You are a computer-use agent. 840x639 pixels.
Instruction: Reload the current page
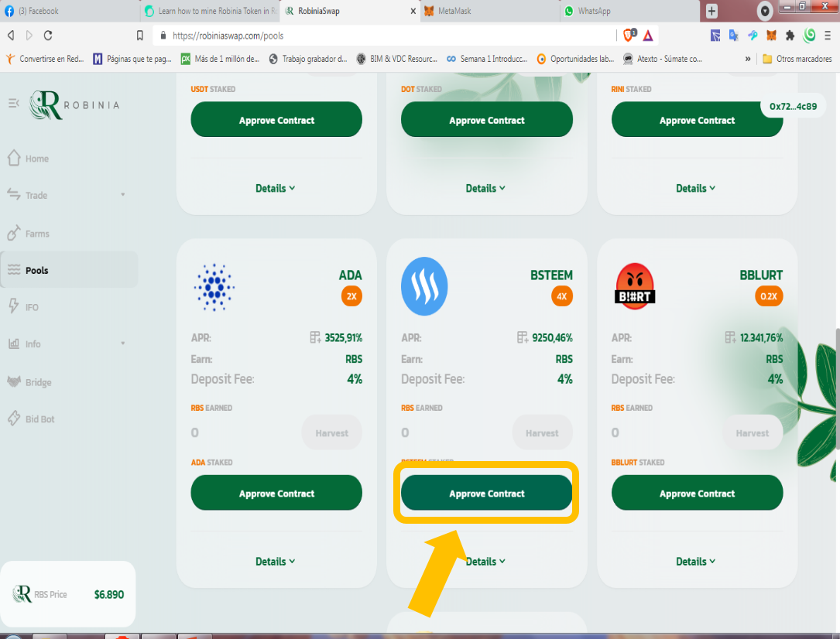48,36
